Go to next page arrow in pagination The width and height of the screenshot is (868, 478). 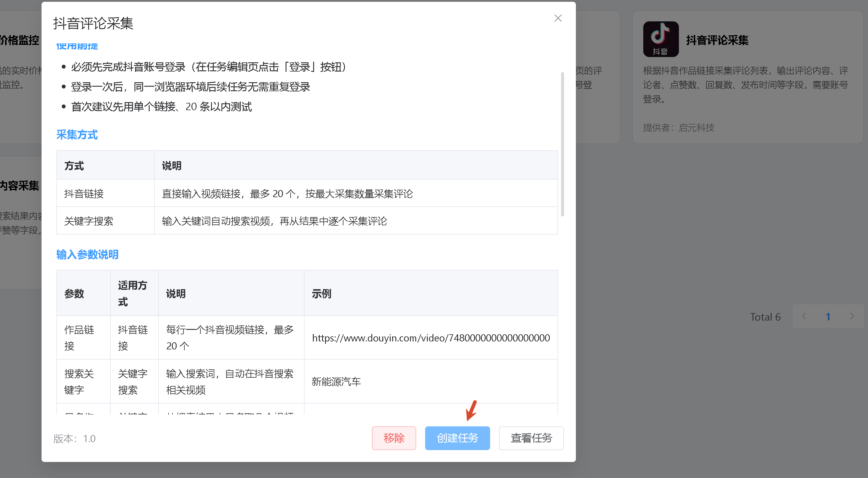(852, 316)
